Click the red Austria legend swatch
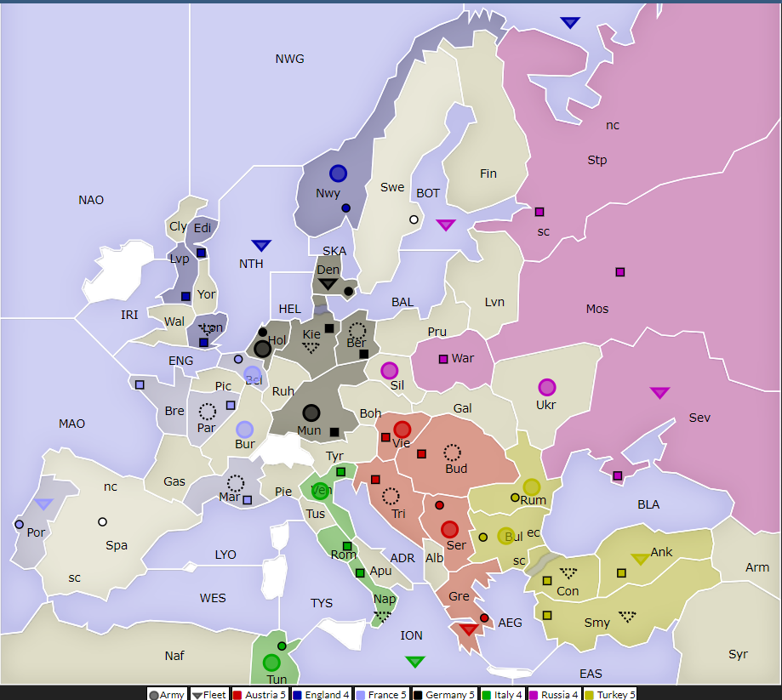This screenshot has height=700, width=782. coord(237,695)
